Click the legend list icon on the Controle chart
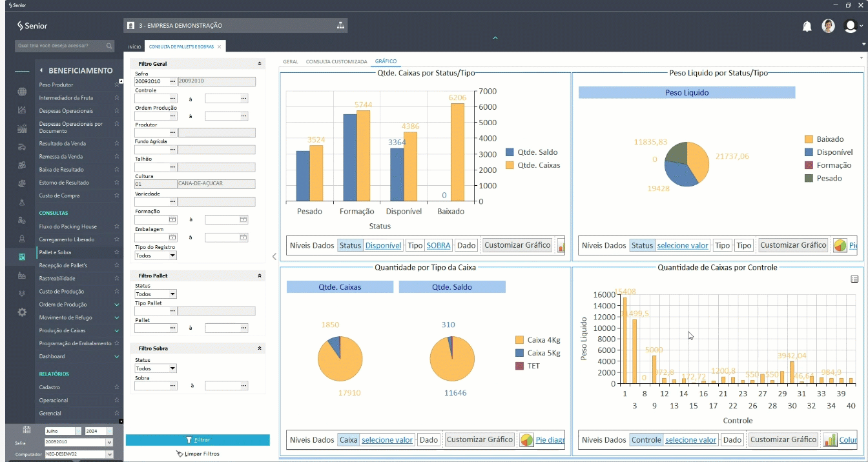This screenshot has width=868, height=462. [x=854, y=279]
